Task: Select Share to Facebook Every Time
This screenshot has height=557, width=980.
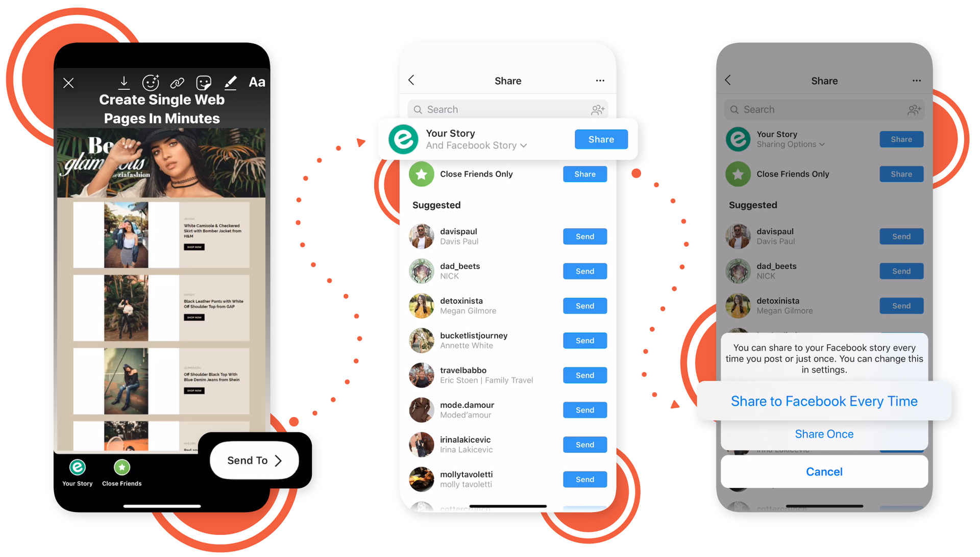Action: (824, 400)
